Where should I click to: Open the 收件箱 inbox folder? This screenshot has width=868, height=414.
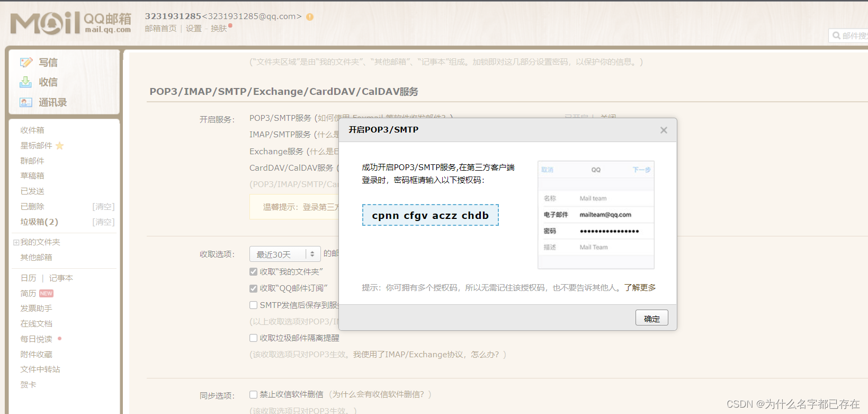point(32,130)
